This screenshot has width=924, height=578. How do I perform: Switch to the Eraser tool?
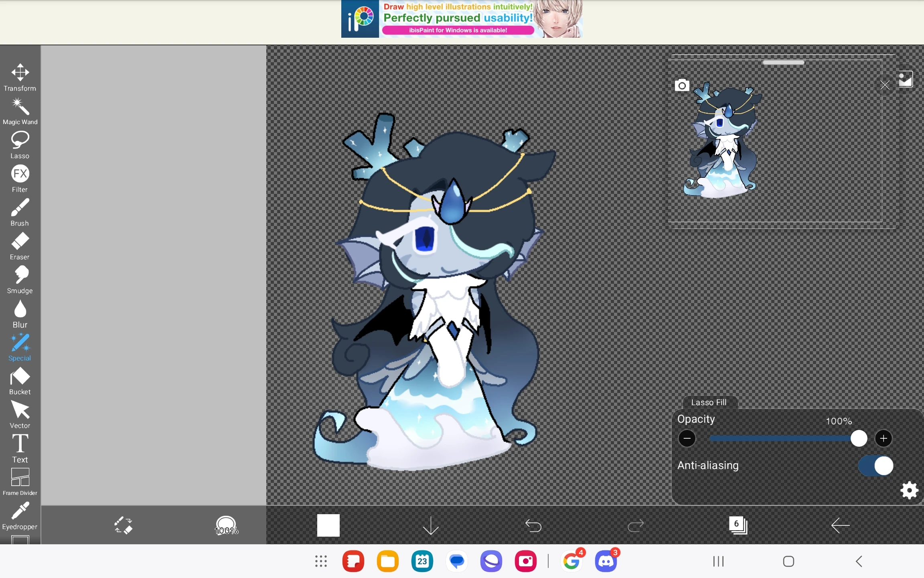coord(19,246)
